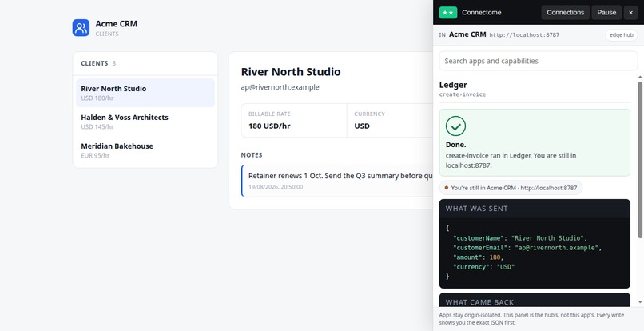644x331 pixels.
Task: Pause the Connectome hub
Action: coord(606,12)
